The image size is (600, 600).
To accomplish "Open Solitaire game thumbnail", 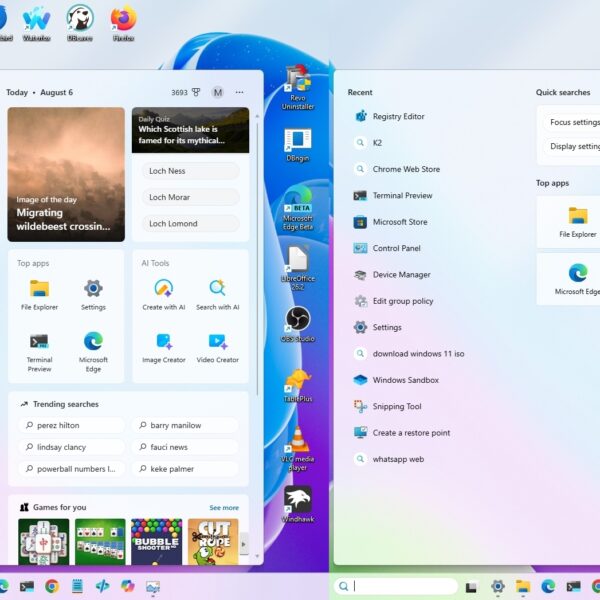I will coord(100,541).
